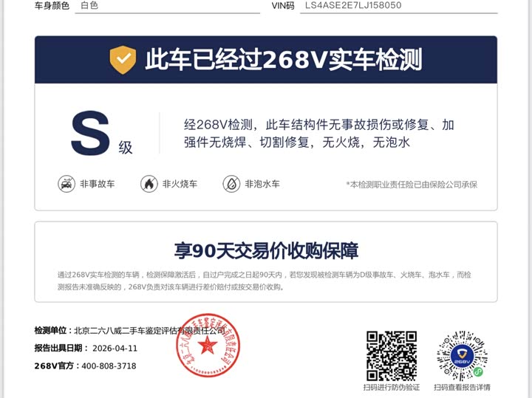Click the 268V mini-program report code
The image size is (532, 398).
pyautogui.click(x=462, y=356)
